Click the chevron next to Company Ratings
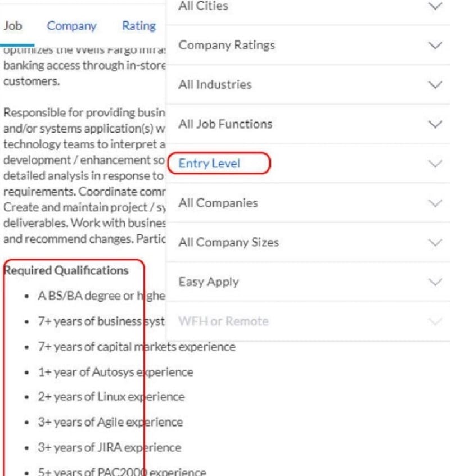The height and width of the screenshot is (476, 450). point(435,46)
